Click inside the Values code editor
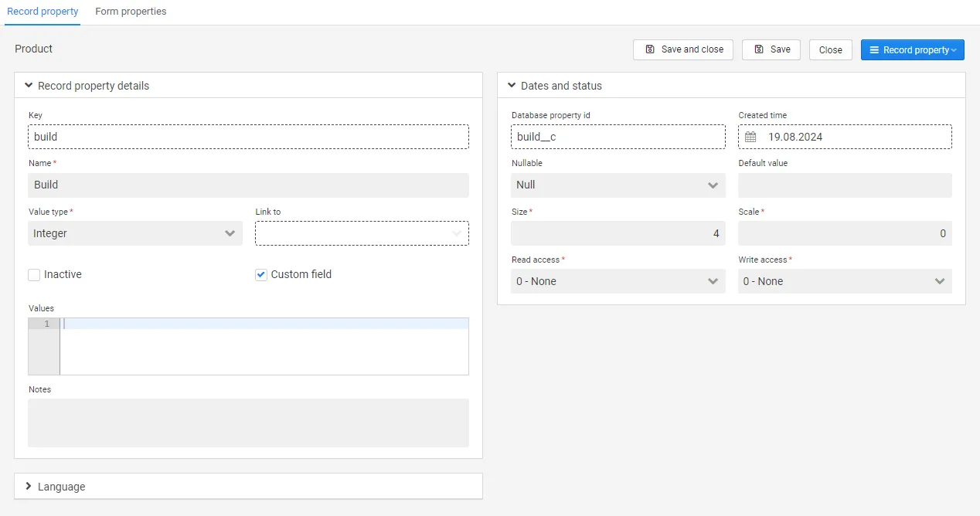 tap(263, 346)
